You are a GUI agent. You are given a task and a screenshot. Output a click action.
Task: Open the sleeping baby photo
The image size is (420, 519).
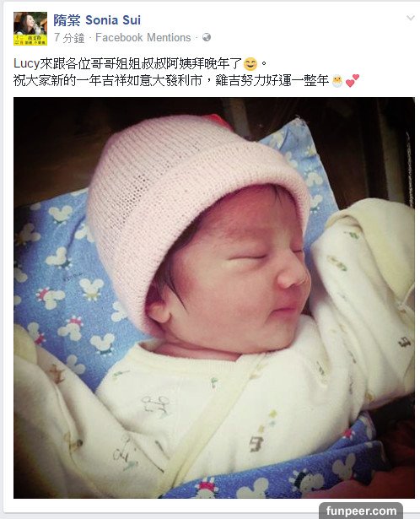point(214,298)
